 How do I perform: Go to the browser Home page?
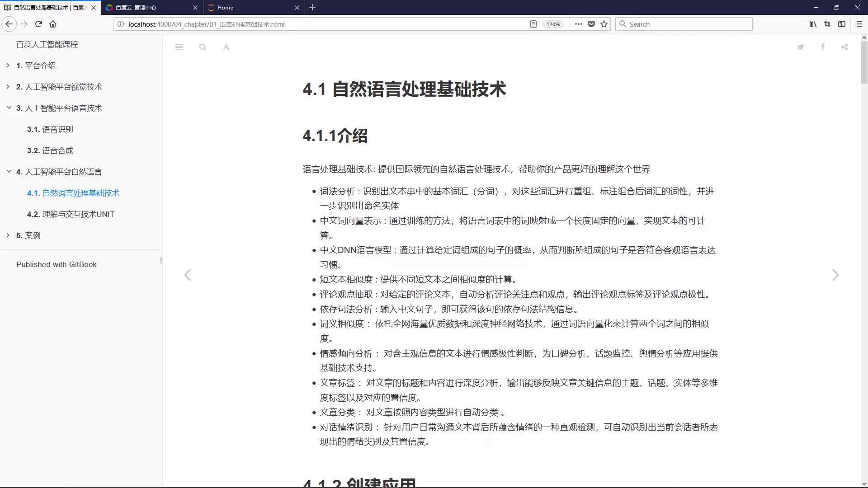click(53, 24)
